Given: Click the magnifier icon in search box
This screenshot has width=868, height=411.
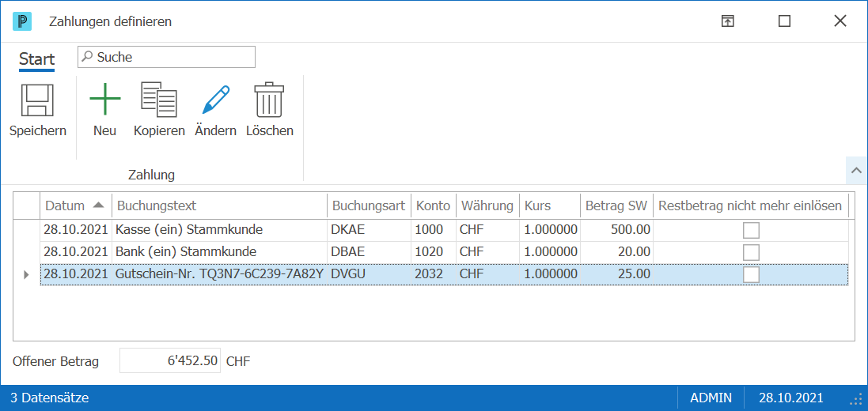Looking at the screenshot, I should click(88, 56).
